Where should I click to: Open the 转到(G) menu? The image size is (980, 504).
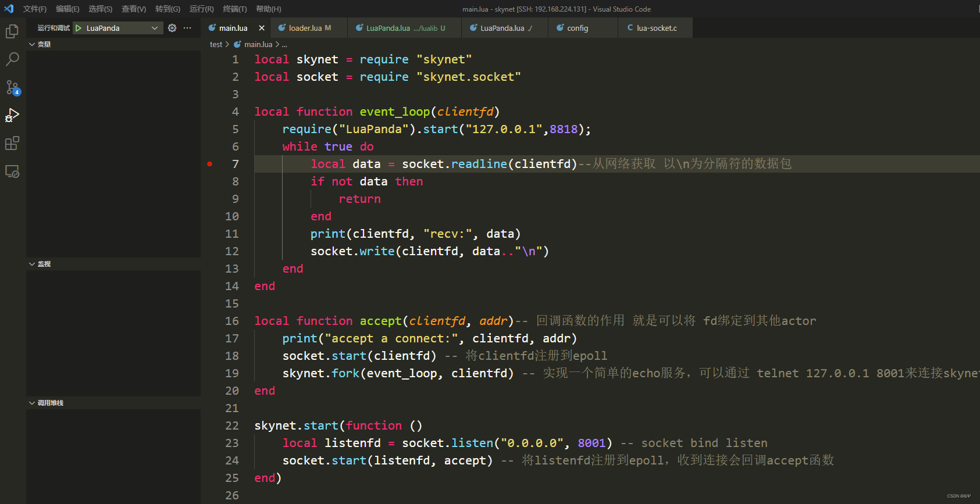[x=168, y=9]
